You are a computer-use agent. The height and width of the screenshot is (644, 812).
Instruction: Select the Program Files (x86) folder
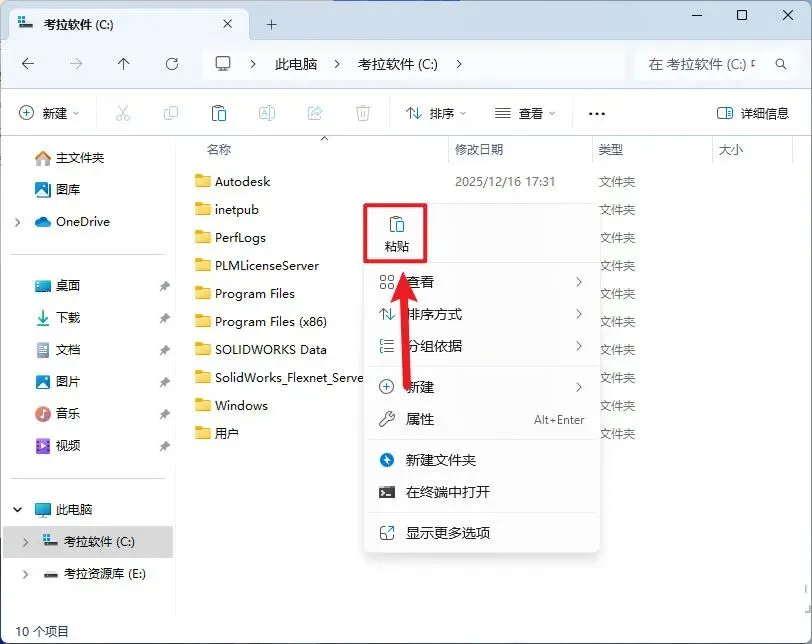(x=261, y=321)
